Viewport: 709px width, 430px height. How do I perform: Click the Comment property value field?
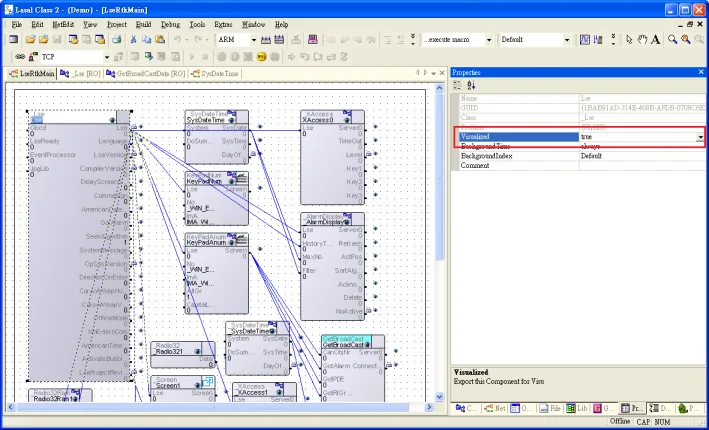[x=643, y=165]
